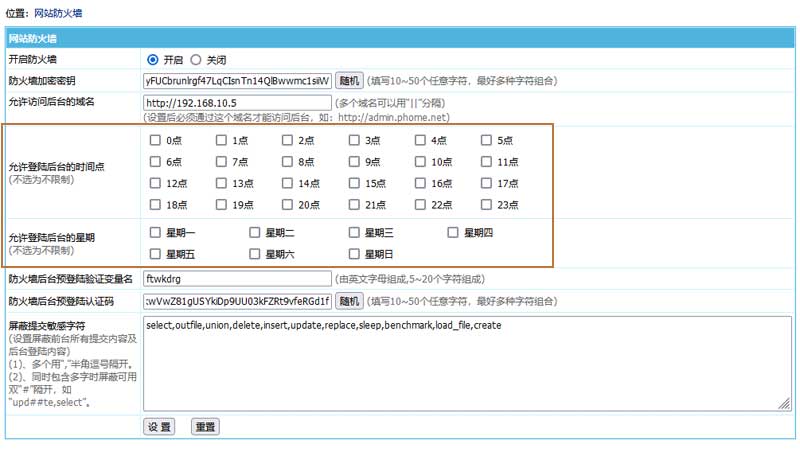Toggle the 18点 time checkbox

(155, 205)
